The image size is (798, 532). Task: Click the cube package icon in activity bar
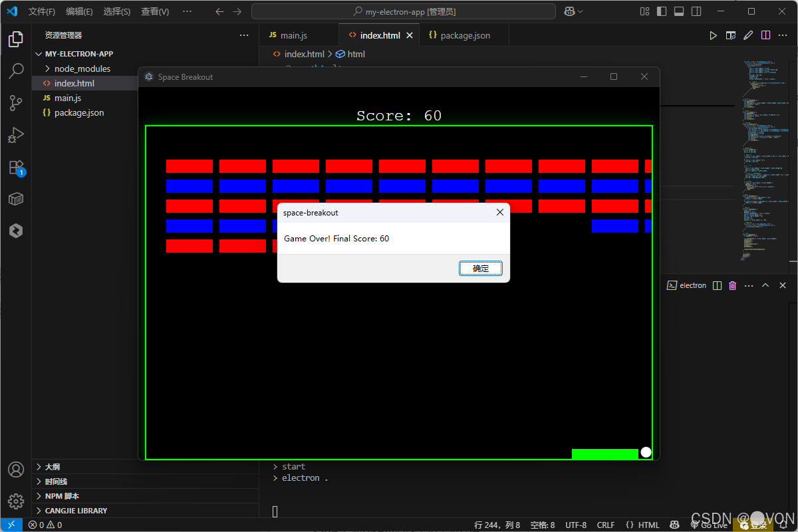tap(16, 199)
